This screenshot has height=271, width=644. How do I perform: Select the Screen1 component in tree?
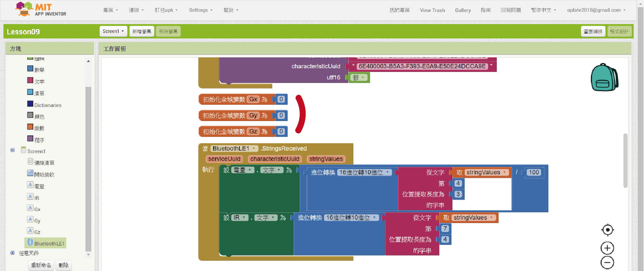click(36, 151)
